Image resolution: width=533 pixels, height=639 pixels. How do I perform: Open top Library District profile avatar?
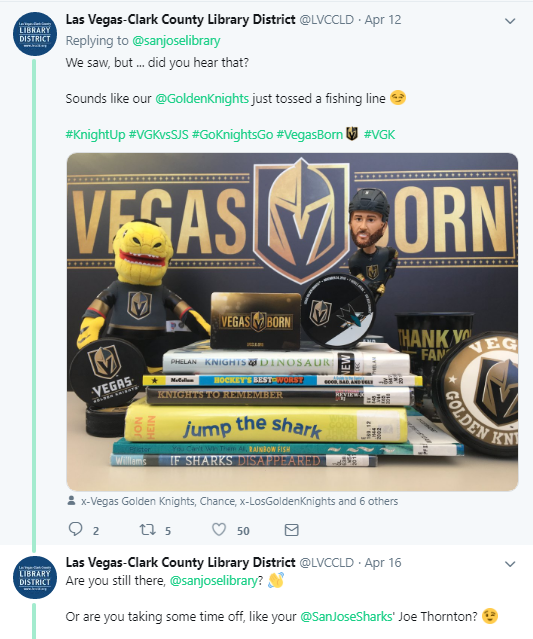35,34
